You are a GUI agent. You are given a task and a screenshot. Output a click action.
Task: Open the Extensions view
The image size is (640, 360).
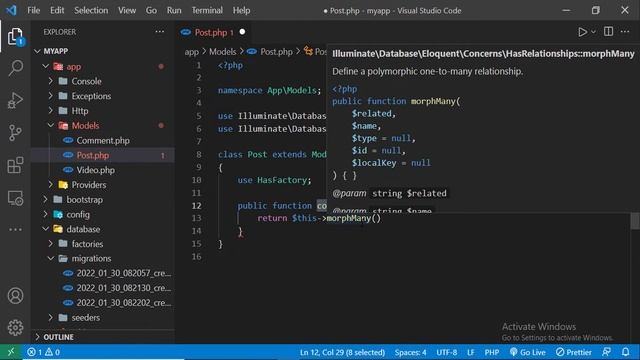click(x=16, y=165)
